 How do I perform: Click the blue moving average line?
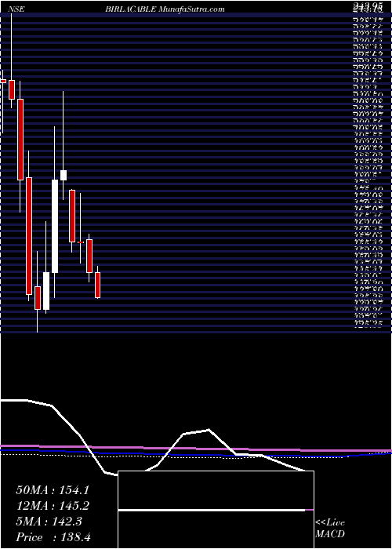click(196, 454)
